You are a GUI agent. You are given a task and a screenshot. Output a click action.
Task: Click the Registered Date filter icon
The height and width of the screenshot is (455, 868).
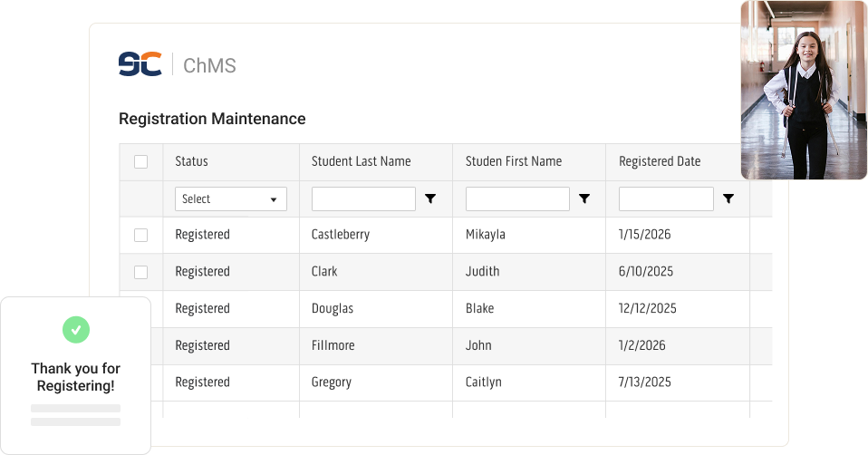[x=728, y=198]
